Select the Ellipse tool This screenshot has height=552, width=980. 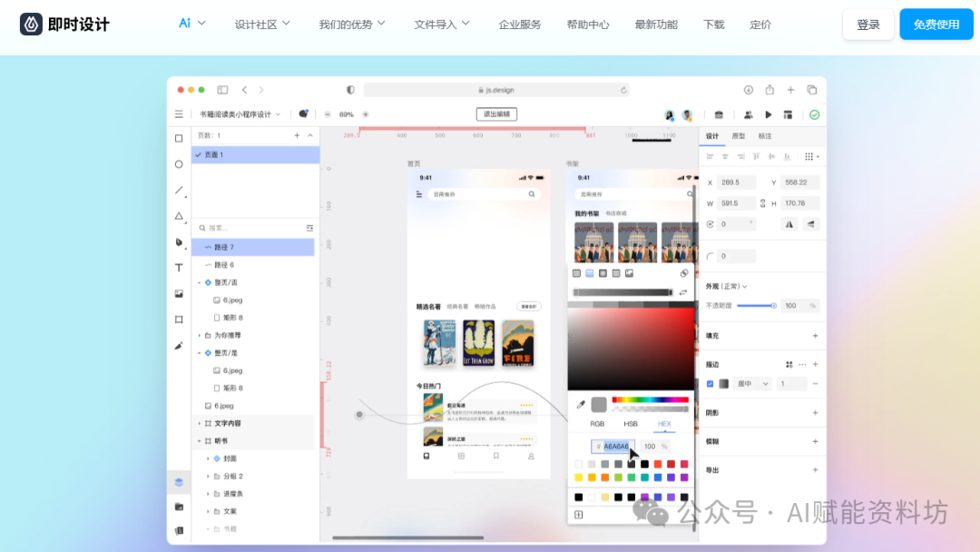179,164
